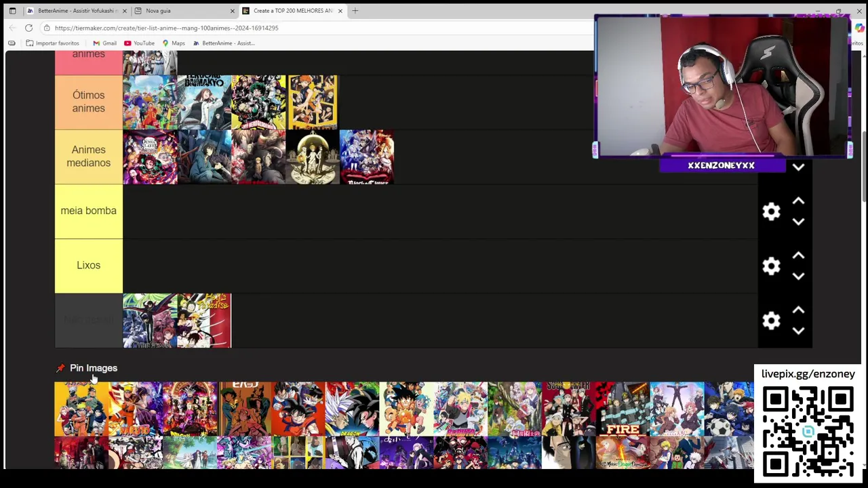Click the Pin Images pushpin icon
Screen dimensions: 868x488
tap(60, 368)
